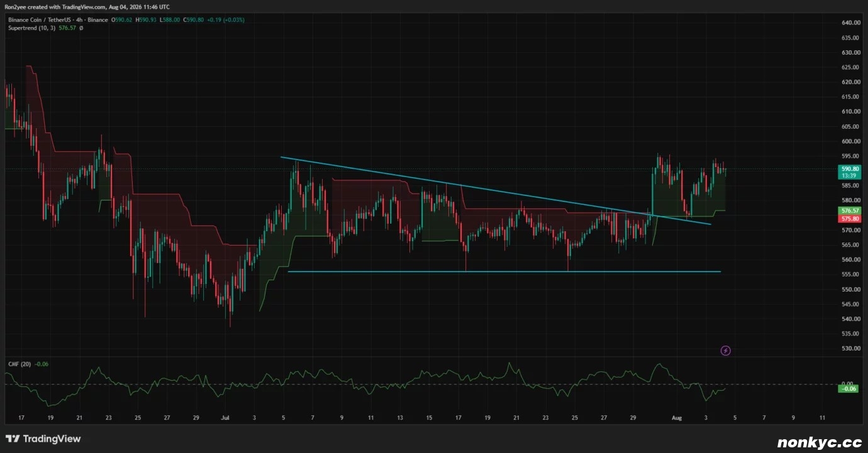Click the 13:39 candle countdown timer
Image resolution: width=868 pixels, height=453 pixels.
coord(850,177)
